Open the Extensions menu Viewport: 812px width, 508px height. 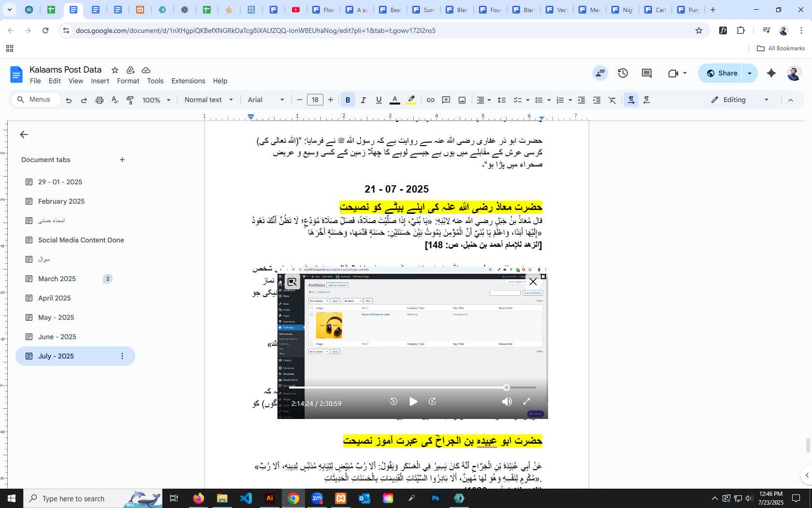point(188,81)
